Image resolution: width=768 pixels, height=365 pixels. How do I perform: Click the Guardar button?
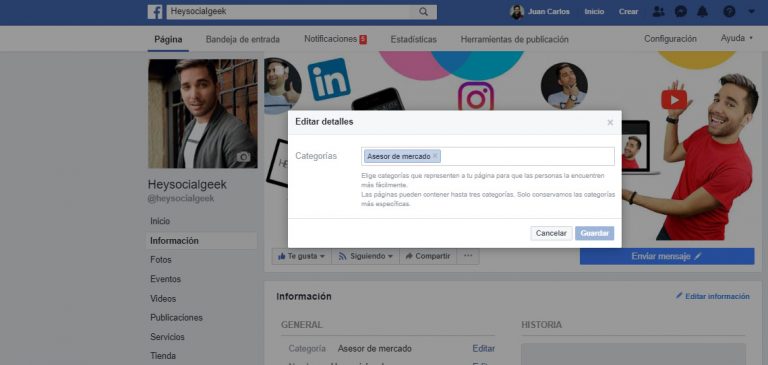click(594, 233)
